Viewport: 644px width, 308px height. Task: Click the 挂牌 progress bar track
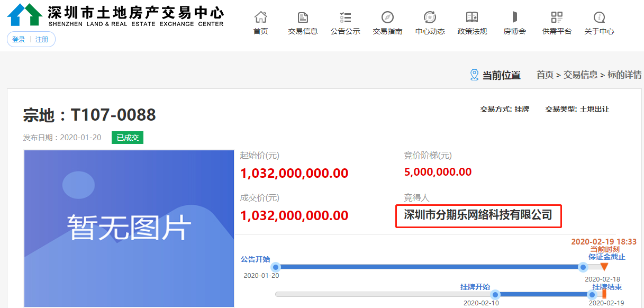439,294
